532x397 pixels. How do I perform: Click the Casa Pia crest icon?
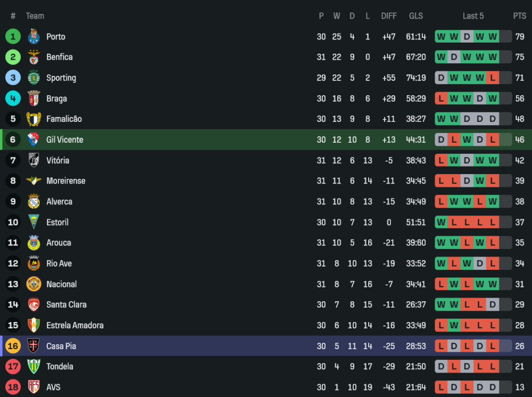pos(34,346)
